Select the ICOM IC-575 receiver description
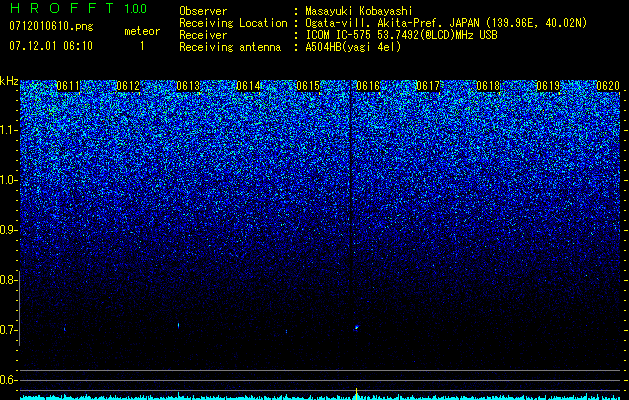The height and width of the screenshot is (400, 629). click(x=401, y=35)
